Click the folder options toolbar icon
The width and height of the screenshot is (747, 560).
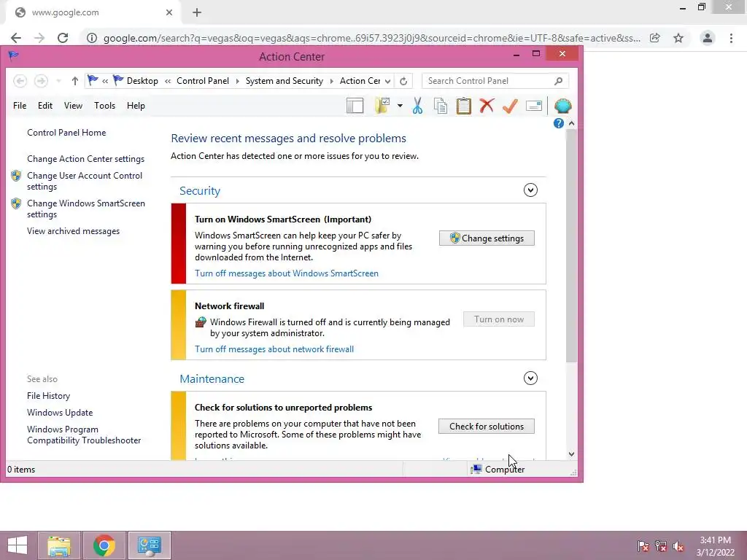pyautogui.click(x=382, y=106)
